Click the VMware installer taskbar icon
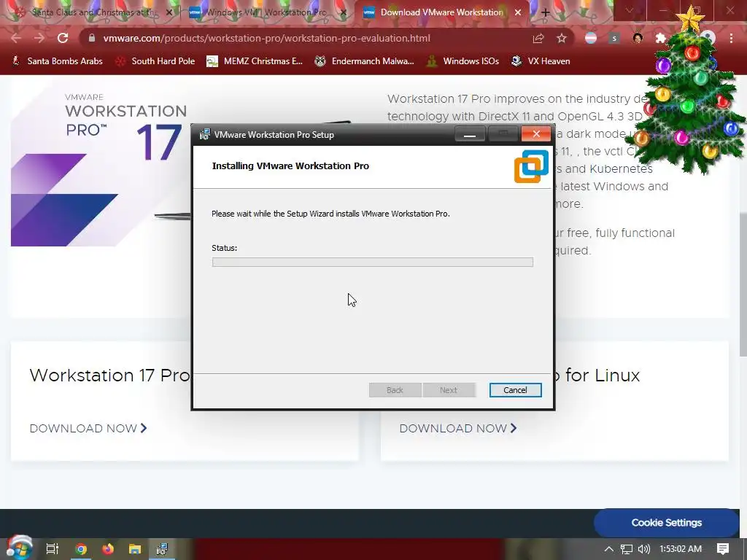The image size is (747, 560). (162, 549)
